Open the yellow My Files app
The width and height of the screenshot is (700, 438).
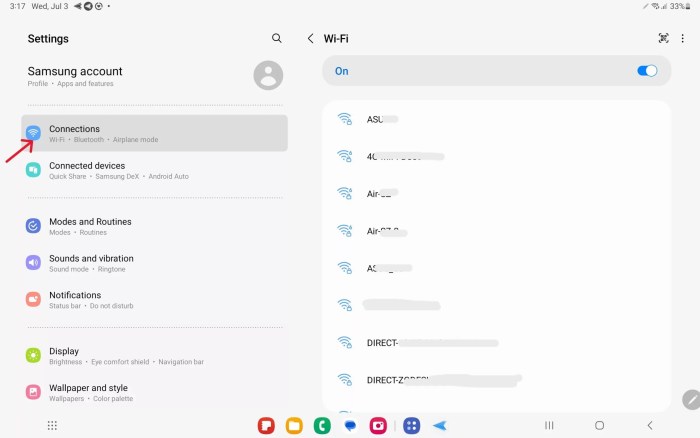[x=294, y=425]
